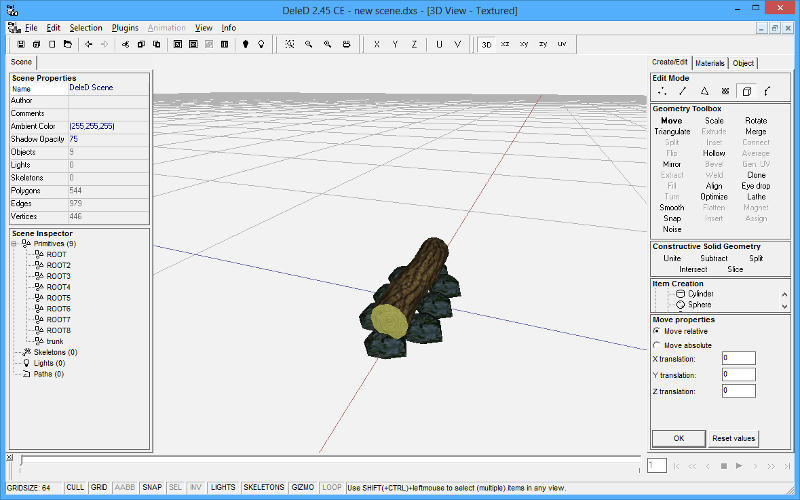This screenshot has height=500, width=800.
Task: Select object cube edit mode icon
Action: coord(746,91)
